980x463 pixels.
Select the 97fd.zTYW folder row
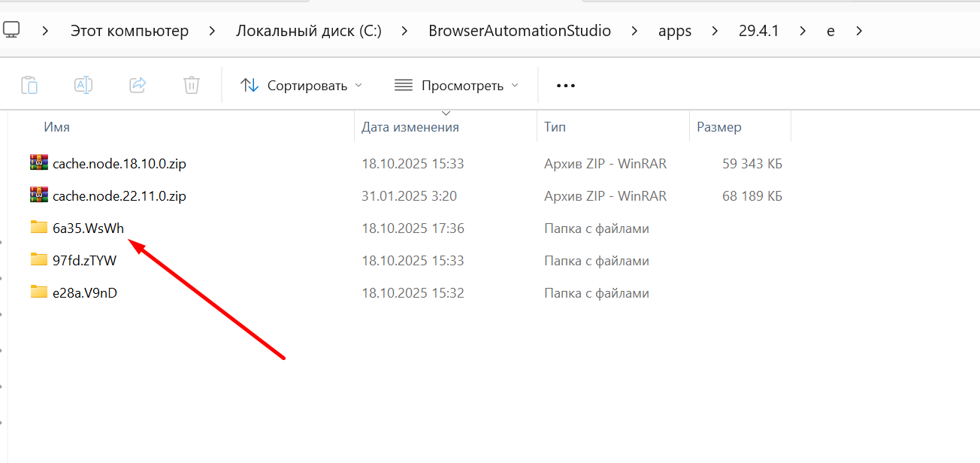(x=84, y=261)
